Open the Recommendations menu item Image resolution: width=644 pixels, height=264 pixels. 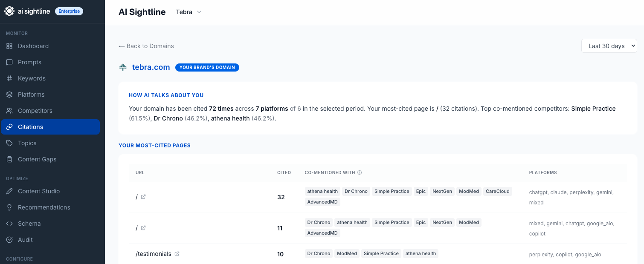coord(44,207)
